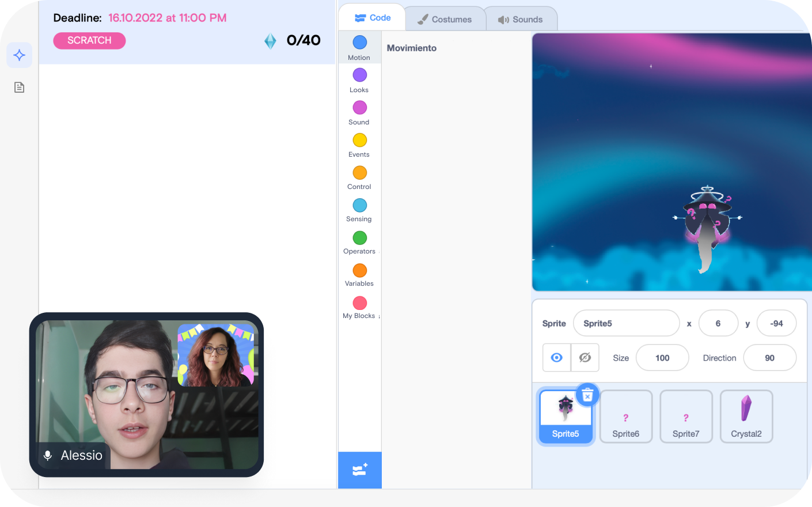Viewport: 812px width, 507px height.
Task: Click the Add Extension button
Action: click(360, 470)
